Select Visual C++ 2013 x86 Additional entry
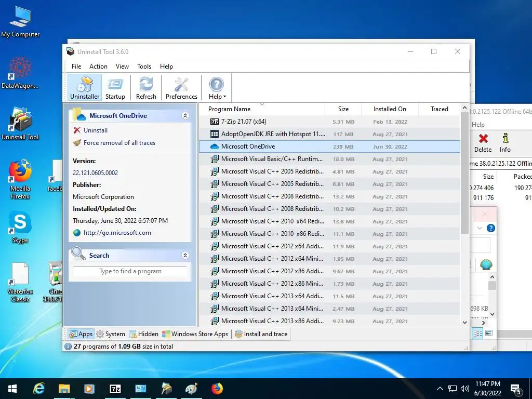The image size is (532, 399). 329,321
